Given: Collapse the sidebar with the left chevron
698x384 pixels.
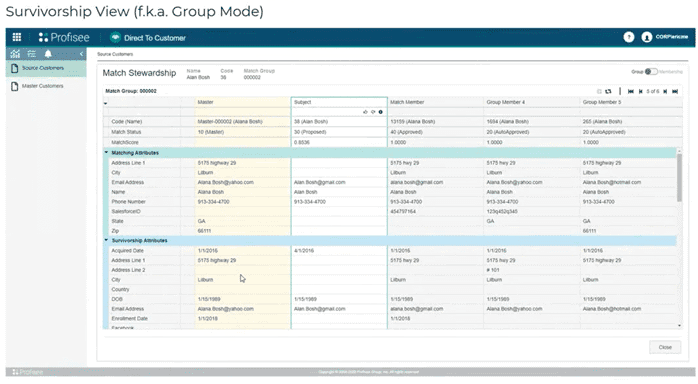Looking at the screenshot, I should click(81, 54).
